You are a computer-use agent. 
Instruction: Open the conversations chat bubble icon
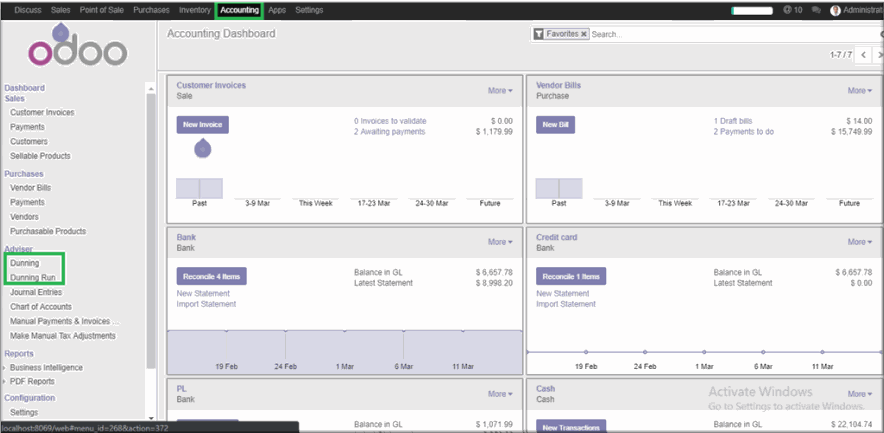[817, 10]
